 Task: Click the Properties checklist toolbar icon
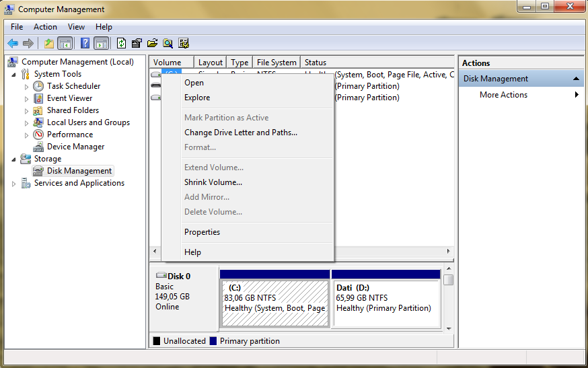coord(137,43)
